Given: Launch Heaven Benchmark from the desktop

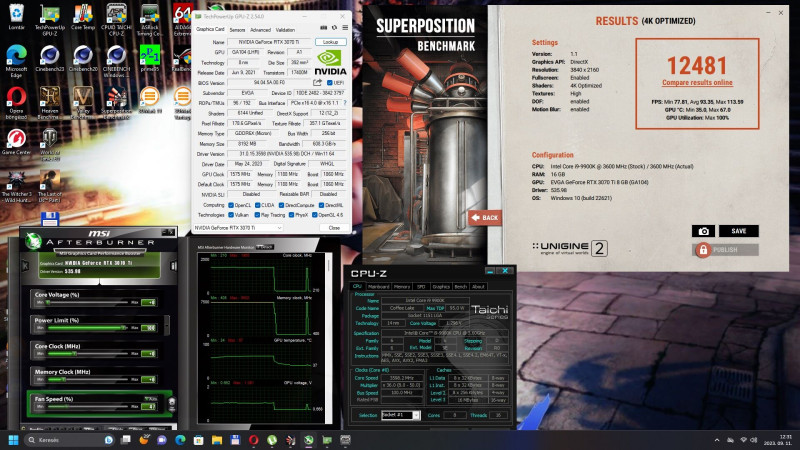Looking at the screenshot, I should 49,102.
